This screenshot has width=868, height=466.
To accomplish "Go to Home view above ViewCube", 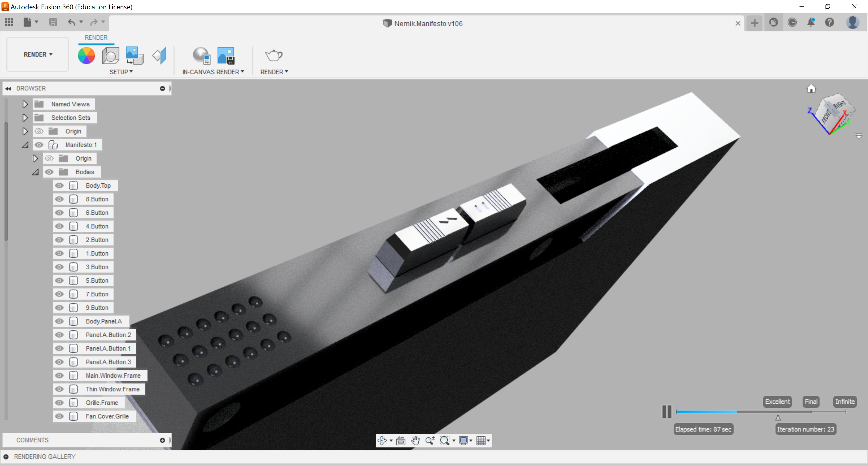I will pos(811,89).
